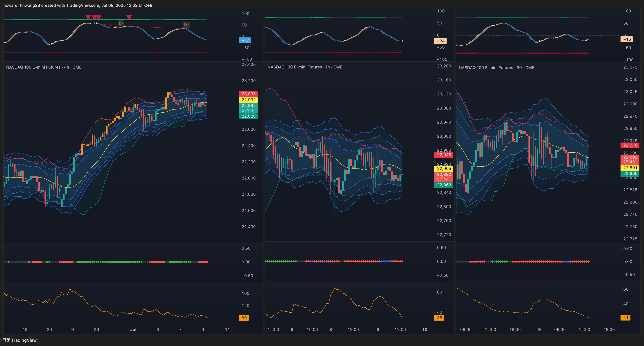Click the isolated red triangle right of first D label
The width and height of the screenshot is (644, 346).
129,17
